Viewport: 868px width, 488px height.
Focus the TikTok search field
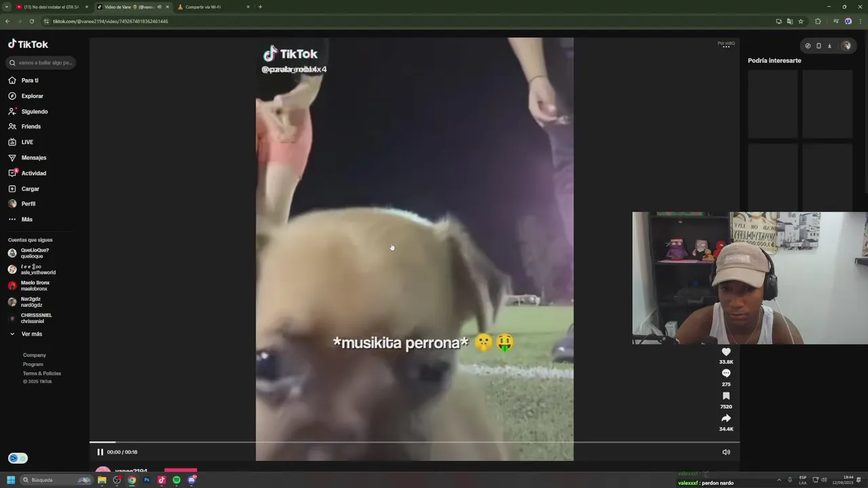pyautogui.click(x=41, y=62)
